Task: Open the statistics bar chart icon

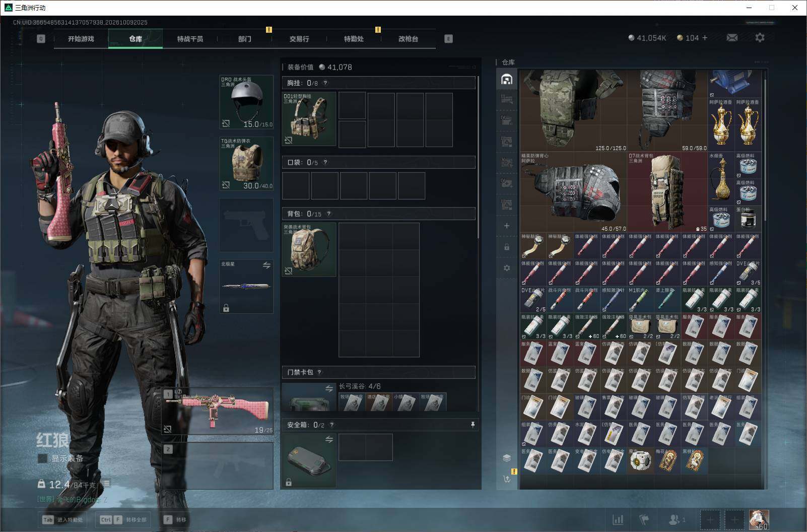Action: pos(618,519)
